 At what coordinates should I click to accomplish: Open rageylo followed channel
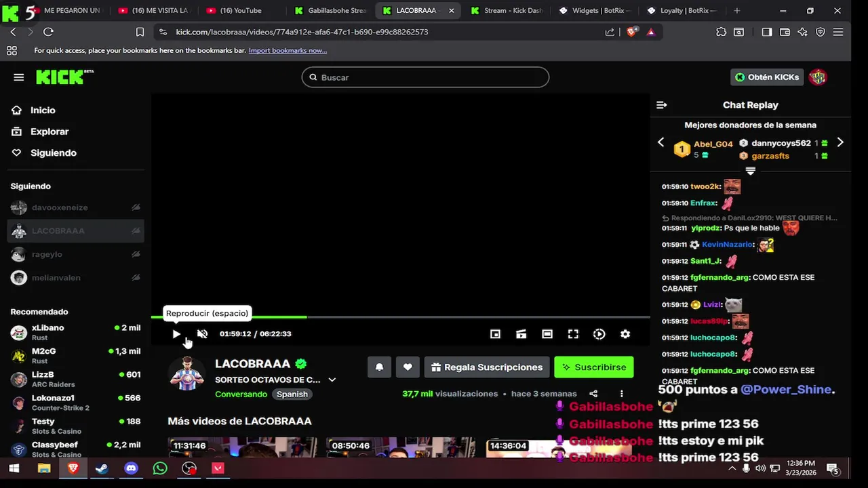click(x=75, y=254)
